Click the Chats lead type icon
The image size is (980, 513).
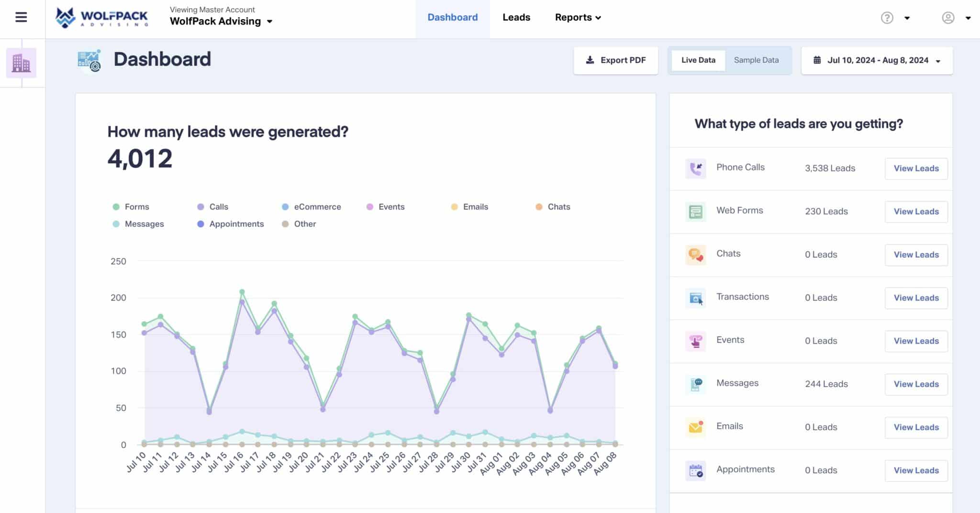click(695, 255)
